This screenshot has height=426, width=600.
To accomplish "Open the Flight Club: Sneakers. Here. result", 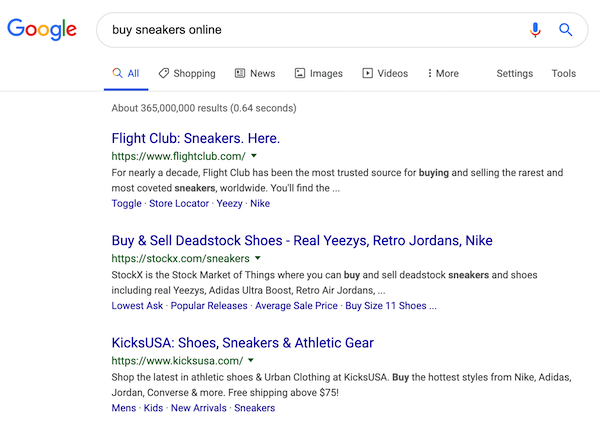I will [x=196, y=138].
